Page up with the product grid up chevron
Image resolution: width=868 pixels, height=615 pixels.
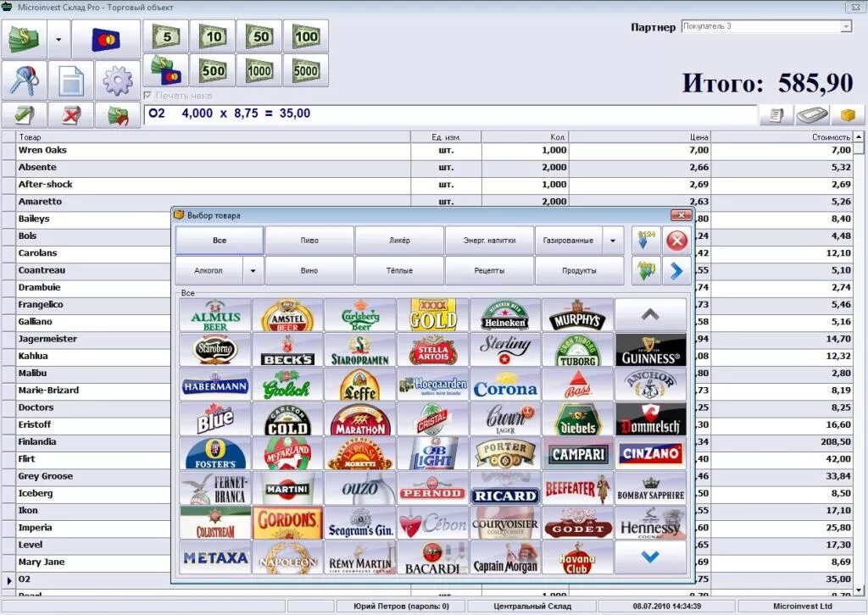tap(650, 314)
